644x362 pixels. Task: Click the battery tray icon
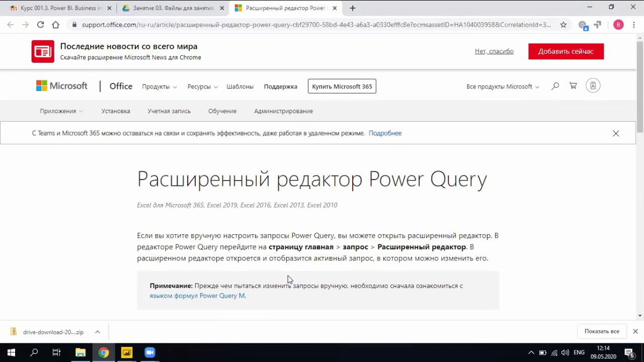[543, 352]
